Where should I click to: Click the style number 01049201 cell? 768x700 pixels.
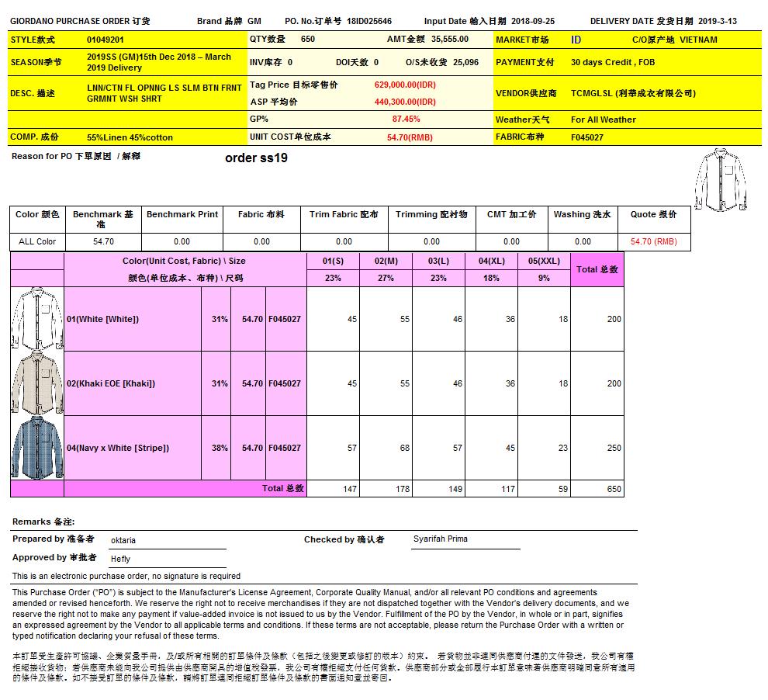click(x=106, y=40)
